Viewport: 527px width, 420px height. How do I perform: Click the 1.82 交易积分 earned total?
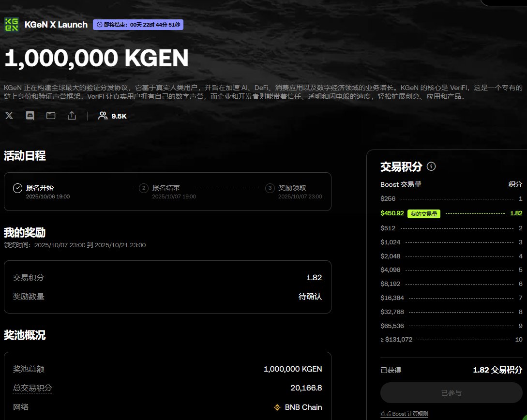pos(497,370)
